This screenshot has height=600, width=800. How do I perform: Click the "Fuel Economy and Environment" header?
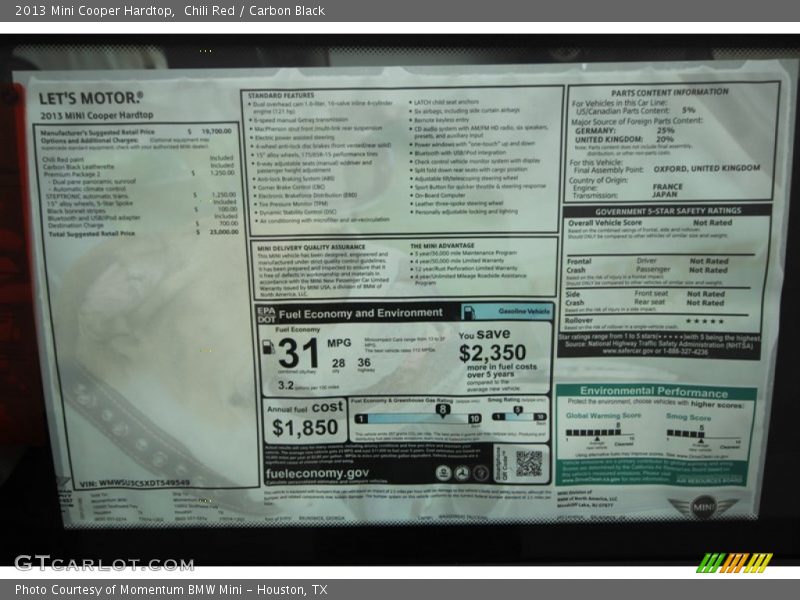point(361,313)
